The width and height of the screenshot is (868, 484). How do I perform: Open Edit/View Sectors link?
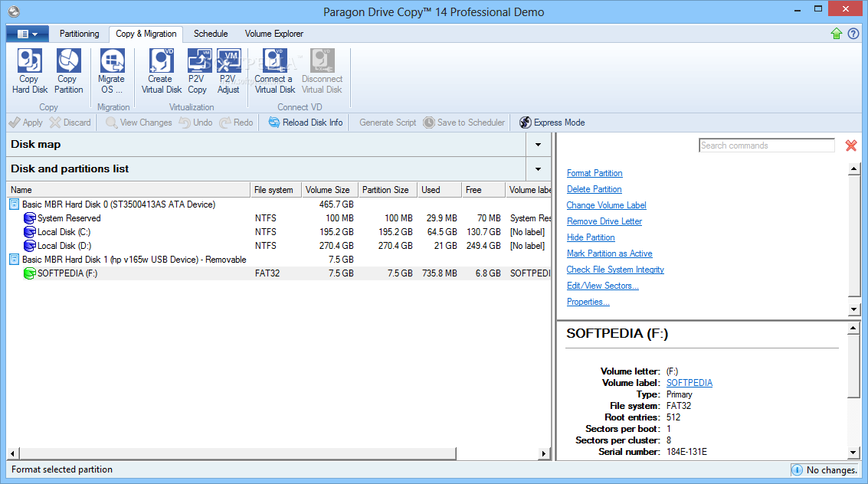pos(602,286)
